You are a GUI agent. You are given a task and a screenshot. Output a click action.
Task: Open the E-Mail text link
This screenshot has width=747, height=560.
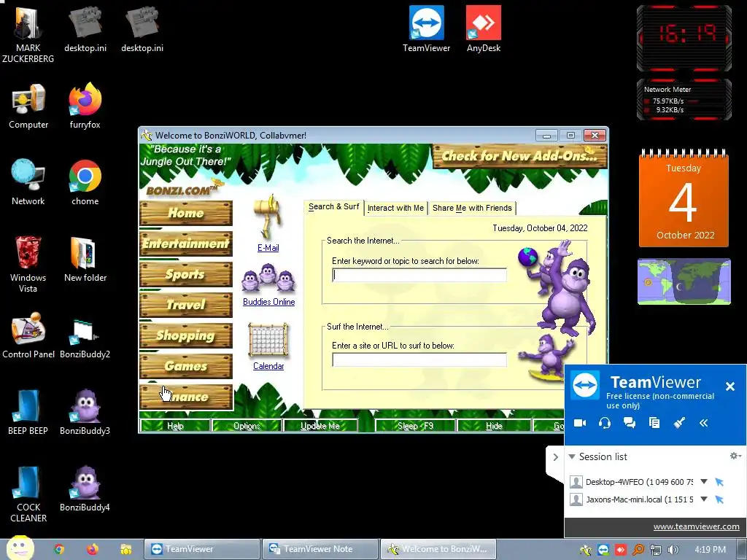268,248
